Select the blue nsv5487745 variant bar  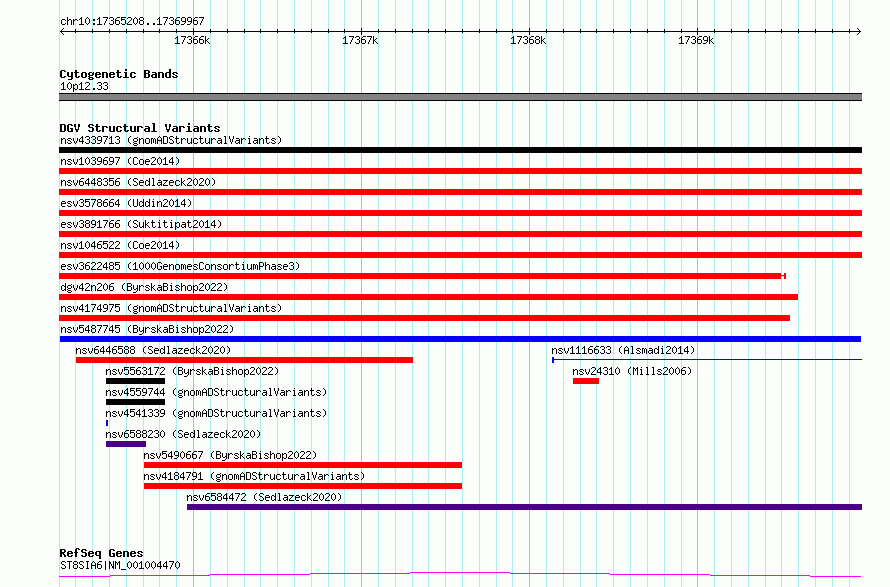[x=460, y=339]
